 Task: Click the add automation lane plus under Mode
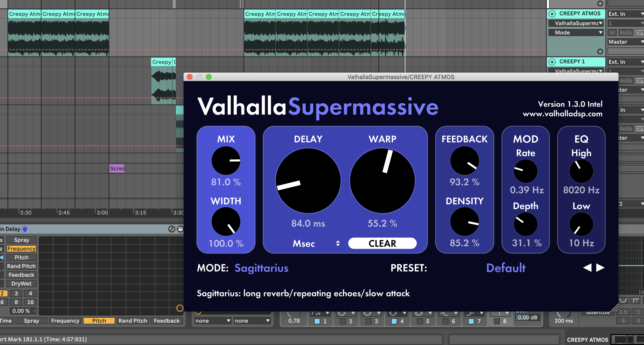pos(600,52)
